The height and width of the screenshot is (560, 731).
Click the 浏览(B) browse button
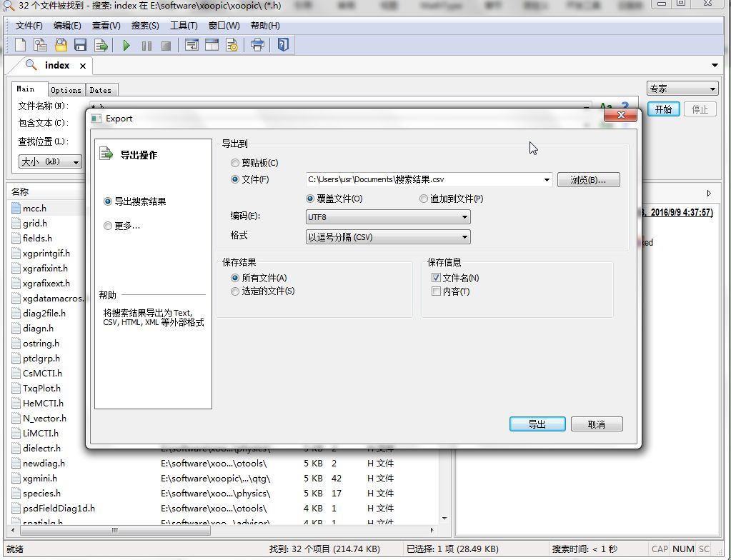pos(587,179)
